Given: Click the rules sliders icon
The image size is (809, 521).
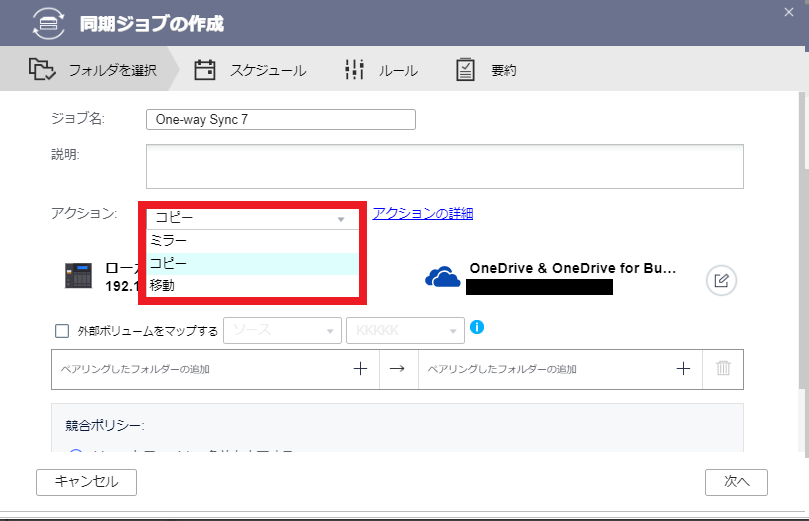Looking at the screenshot, I should [354, 70].
